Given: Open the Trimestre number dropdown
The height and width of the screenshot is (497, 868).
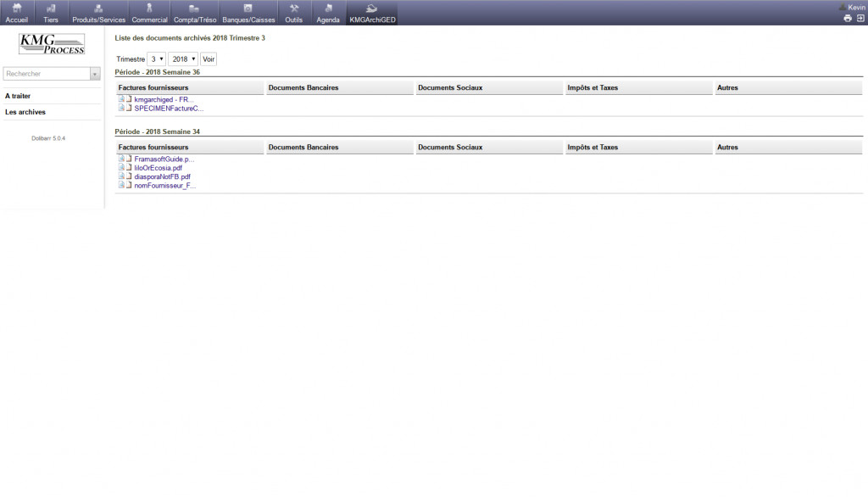Looking at the screenshot, I should tap(156, 59).
